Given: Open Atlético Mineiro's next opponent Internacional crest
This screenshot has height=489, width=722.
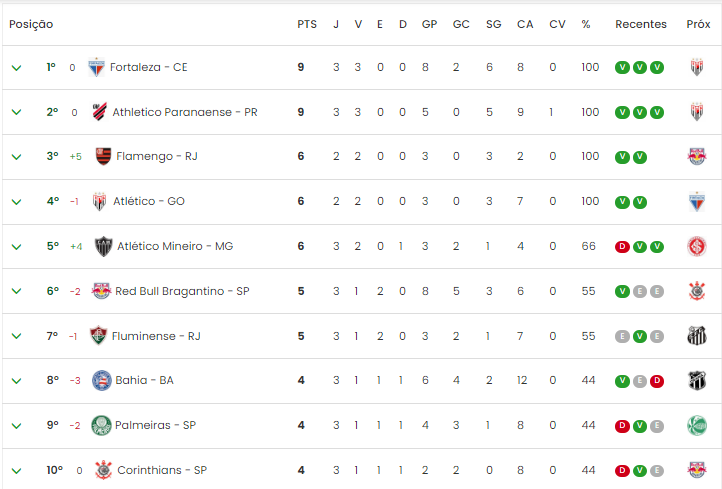Looking at the screenshot, I should tap(697, 246).
